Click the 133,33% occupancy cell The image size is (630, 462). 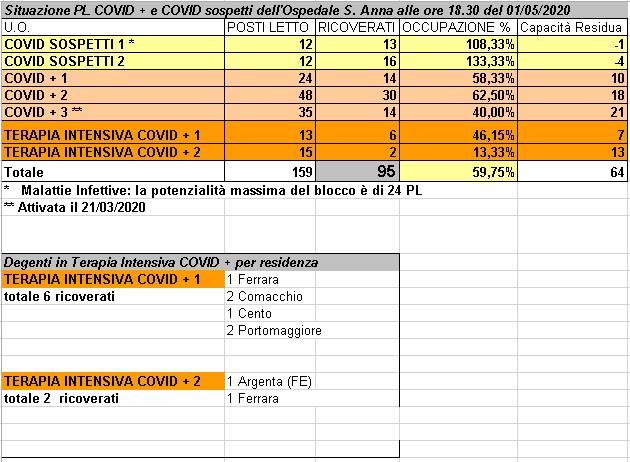tap(459, 61)
